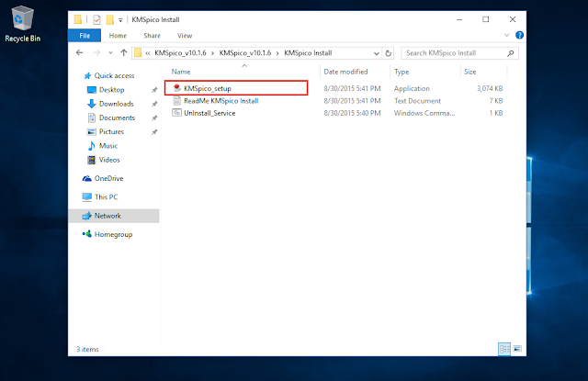The height and width of the screenshot is (381, 588).
Task: Click the KMSpico_setup application icon
Action: point(176,88)
